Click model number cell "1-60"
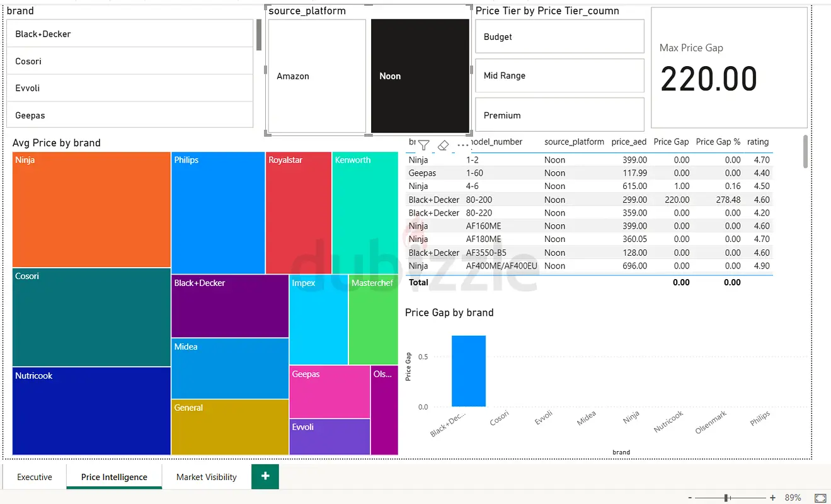This screenshot has height=504, width=831. [475, 173]
